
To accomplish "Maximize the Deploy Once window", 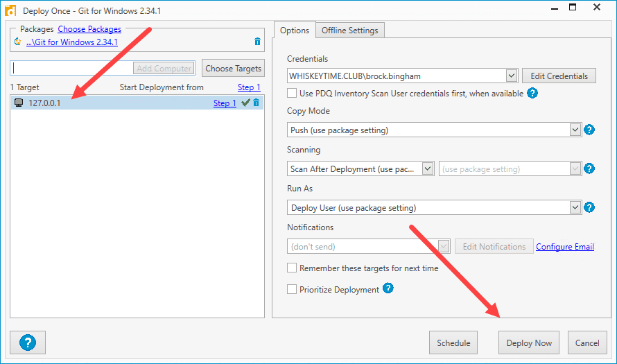I will coord(573,7).
